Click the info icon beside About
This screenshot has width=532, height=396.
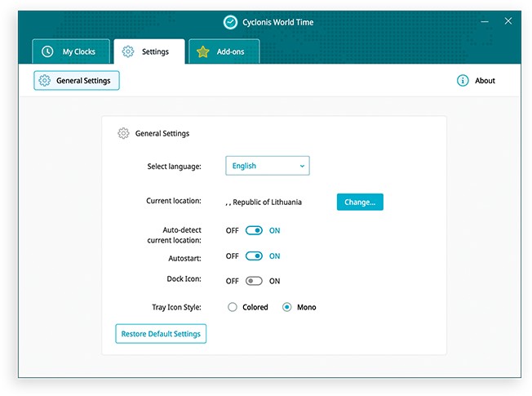click(463, 81)
